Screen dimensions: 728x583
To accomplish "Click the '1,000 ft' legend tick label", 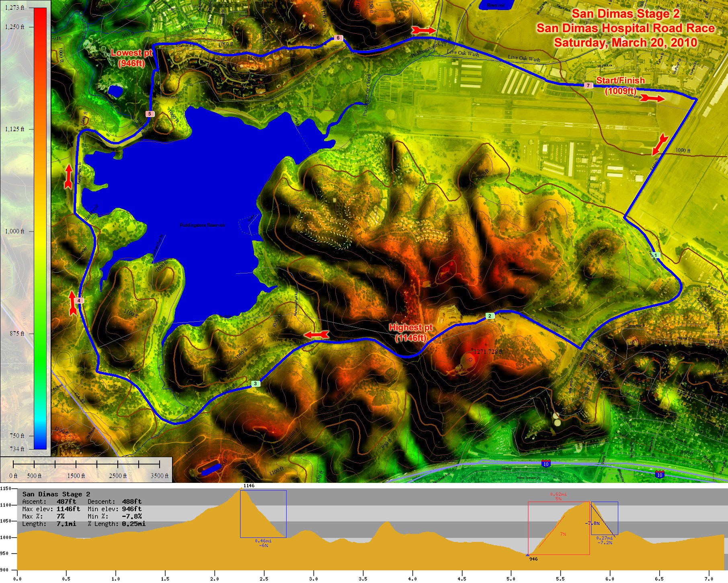I will (x=14, y=231).
